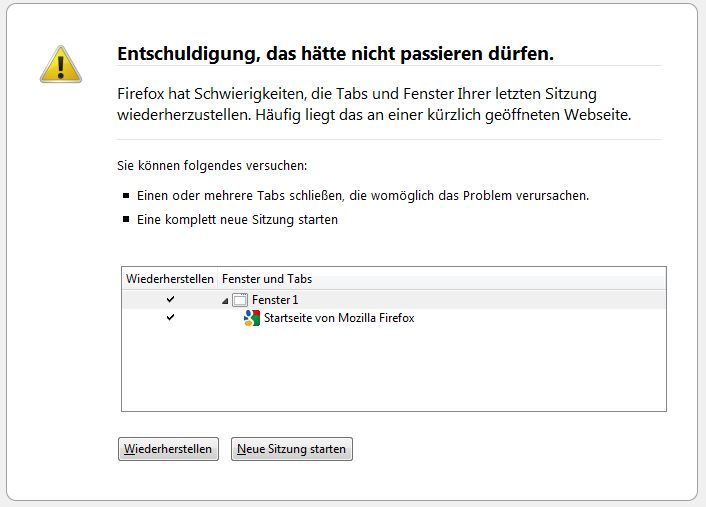Viewport: 706px width, 507px height.
Task: Click the Einen oder mehrere Tabs schließen bullet text
Action: point(363,195)
